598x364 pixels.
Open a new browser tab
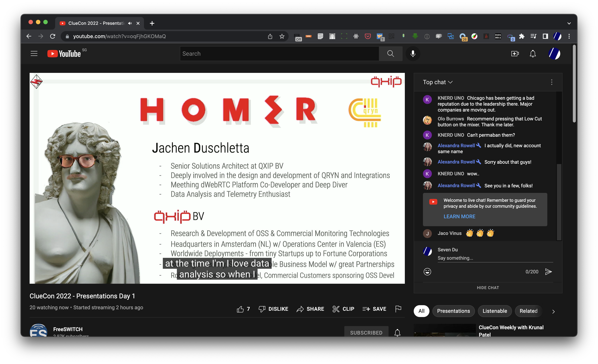tap(152, 23)
